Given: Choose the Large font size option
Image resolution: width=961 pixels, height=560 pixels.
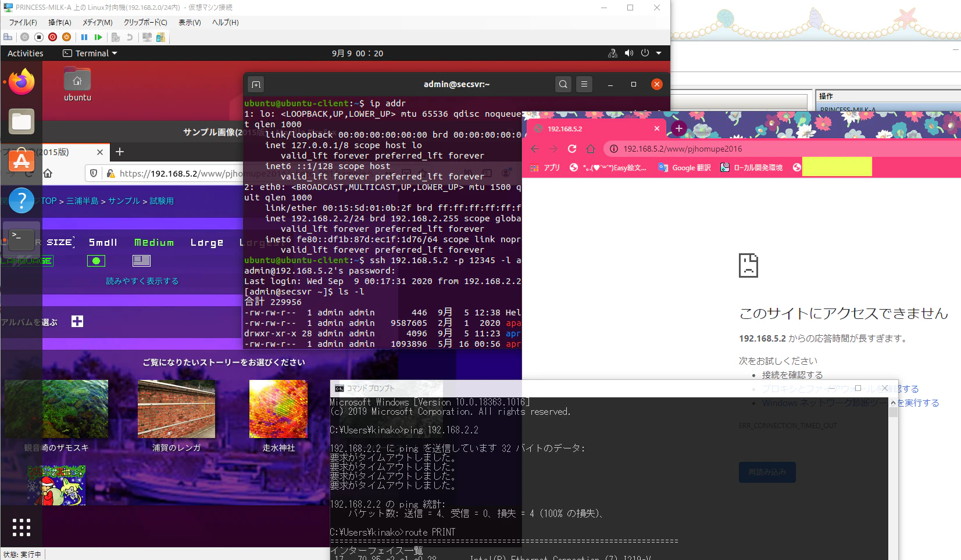Looking at the screenshot, I should 207,242.
